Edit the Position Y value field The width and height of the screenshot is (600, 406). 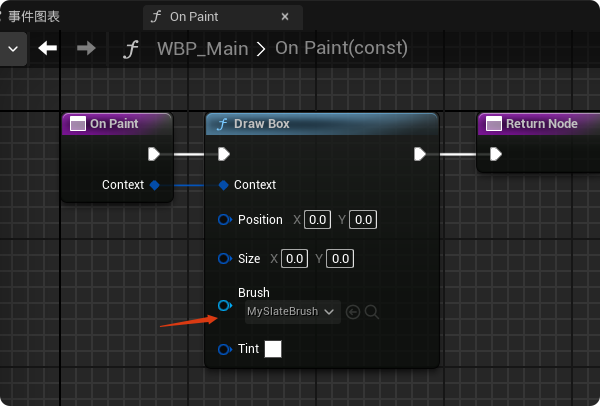363,220
